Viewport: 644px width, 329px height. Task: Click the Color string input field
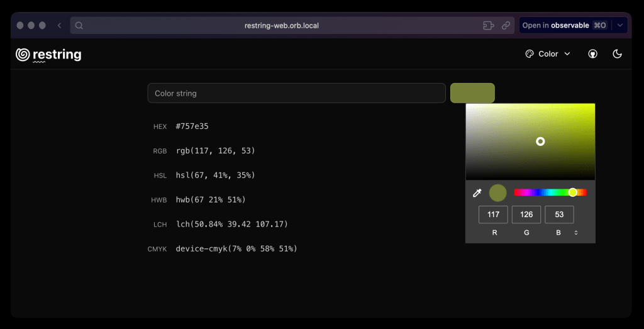coord(296,93)
